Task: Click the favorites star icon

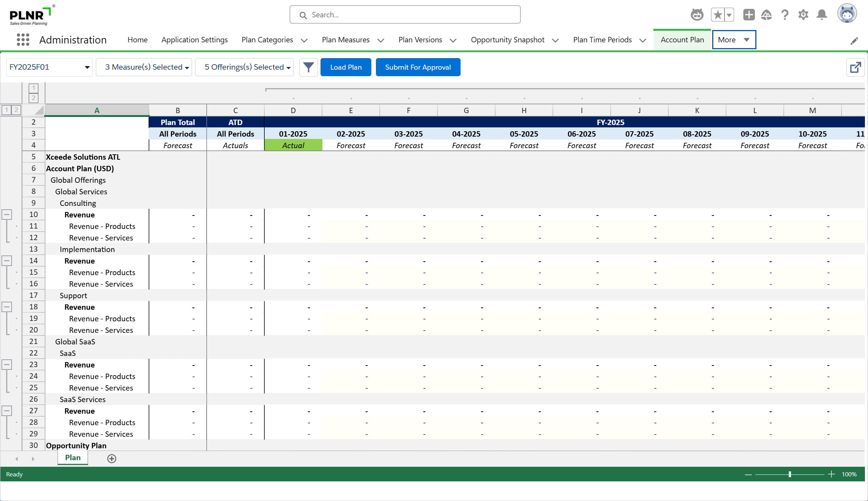Action: coord(718,15)
